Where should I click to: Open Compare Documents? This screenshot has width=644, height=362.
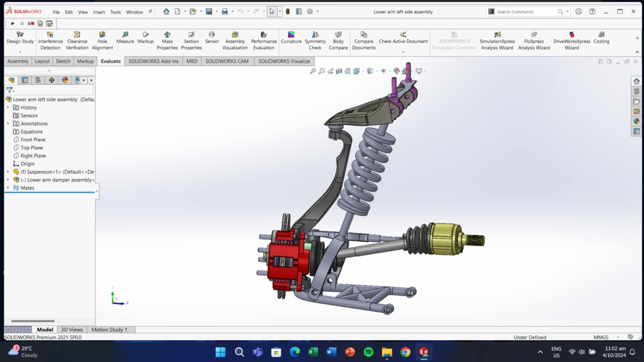click(364, 41)
